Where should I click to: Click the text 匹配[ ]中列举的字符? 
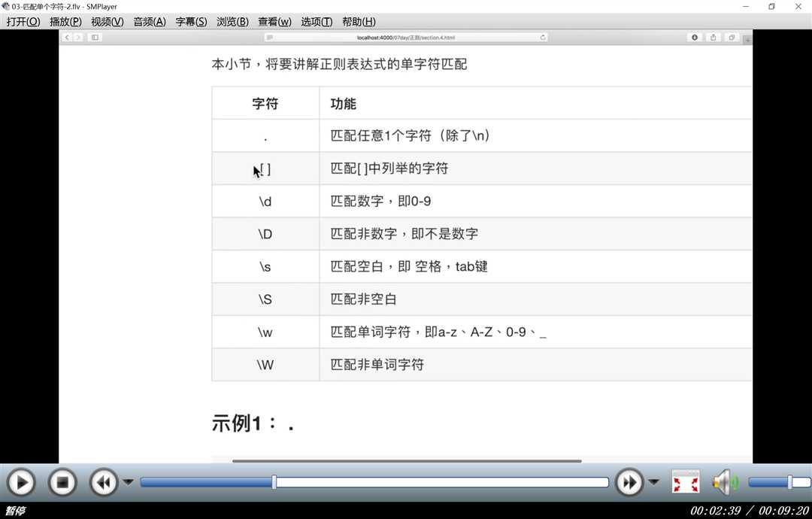coord(389,168)
